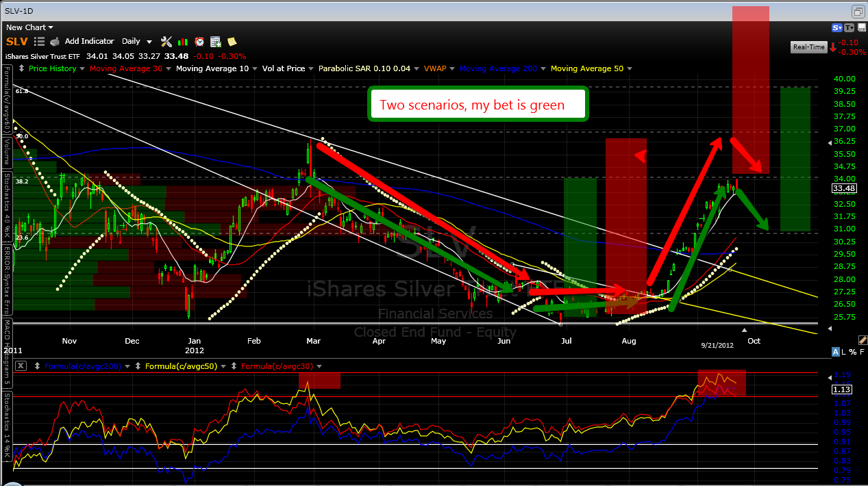Click the print chart icon
Image resolution: width=868 pixels, height=486 pixels.
point(55,41)
